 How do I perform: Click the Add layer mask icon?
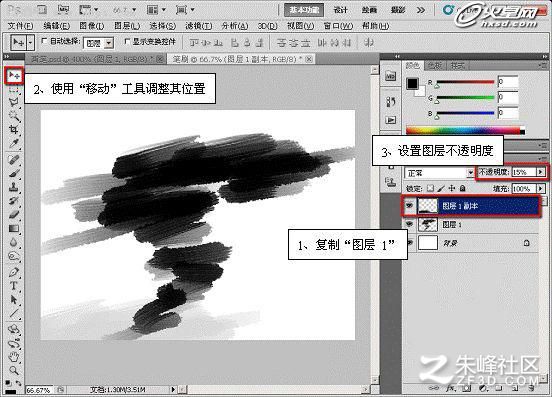tap(467, 389)
